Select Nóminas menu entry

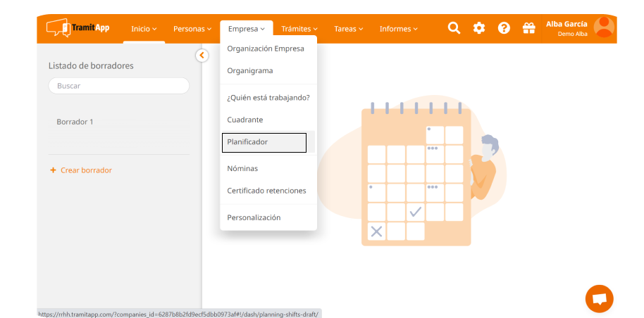pos(242,169)
